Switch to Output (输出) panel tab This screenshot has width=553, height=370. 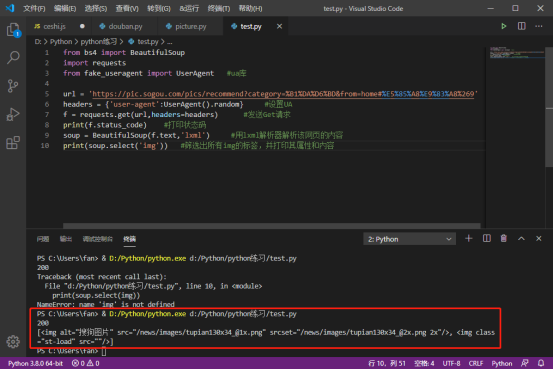pos(66,239)
